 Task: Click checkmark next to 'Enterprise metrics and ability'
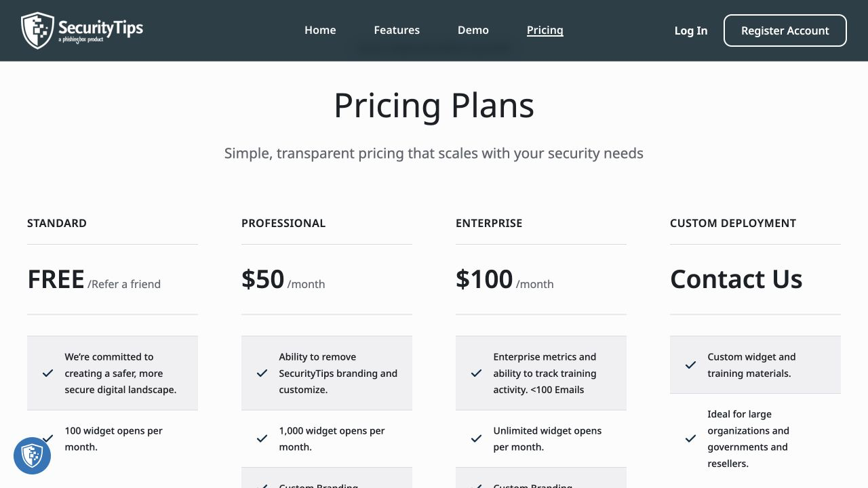click(x=476, y=373)
